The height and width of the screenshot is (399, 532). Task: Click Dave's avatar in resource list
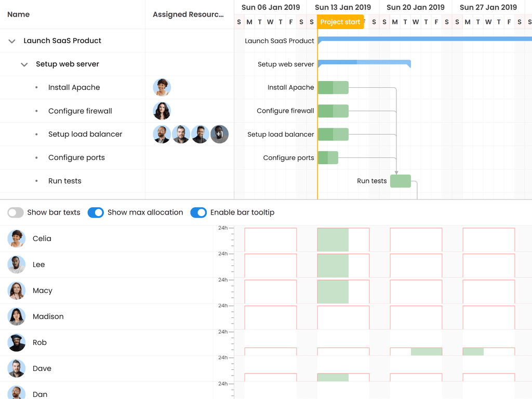[17, 368]
